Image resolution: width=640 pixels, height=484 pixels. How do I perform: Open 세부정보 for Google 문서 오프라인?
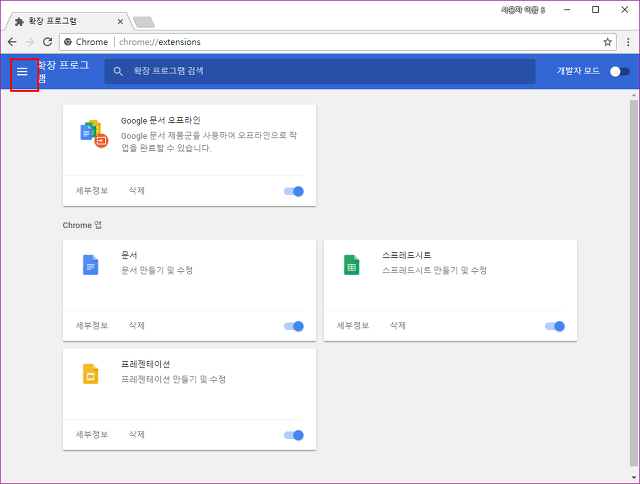[92, 191]
